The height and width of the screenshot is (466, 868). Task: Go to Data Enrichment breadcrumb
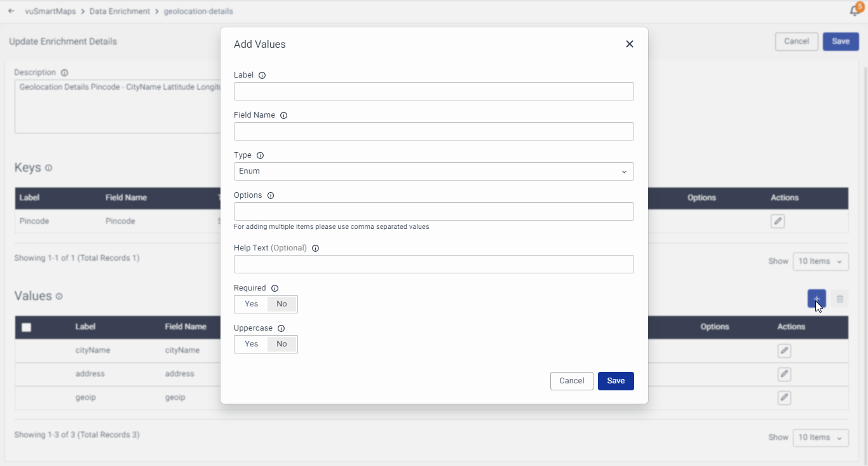click(x=119, y=11)
